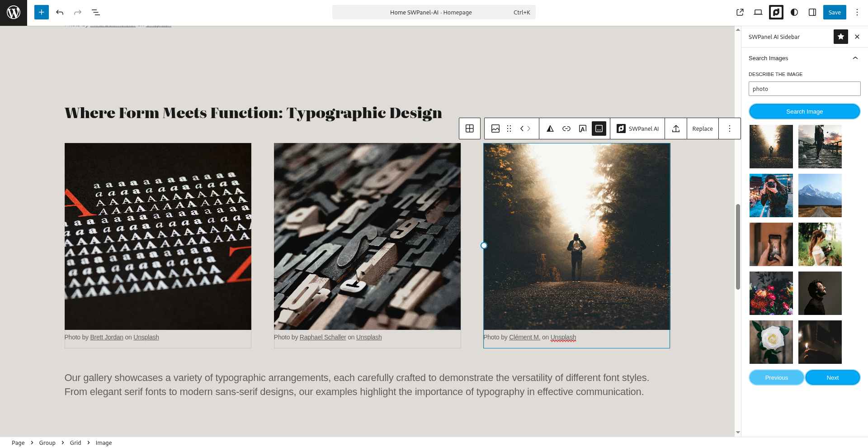Open the editor options menu at top right
The height and width of the screenshot is (448, 868).
tap(857, 12)
